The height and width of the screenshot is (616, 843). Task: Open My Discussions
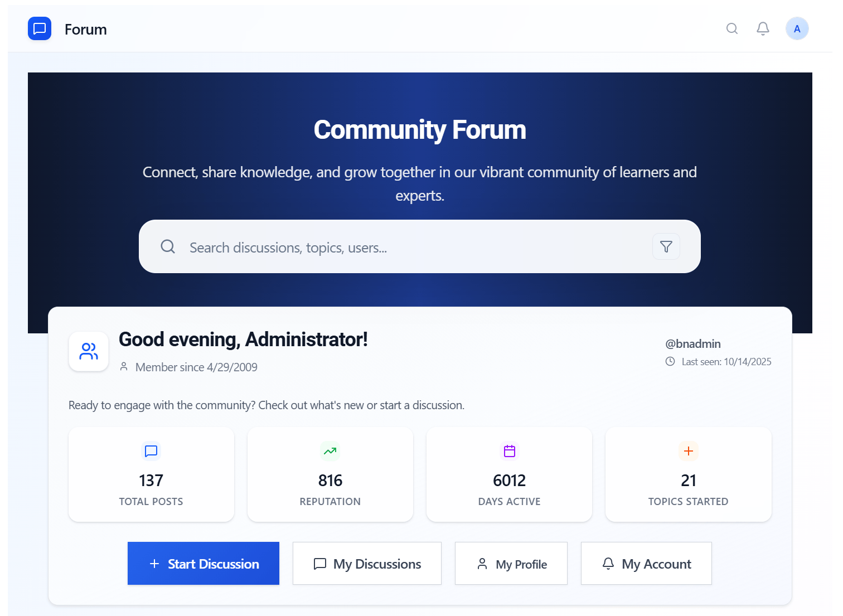[366, 564]
